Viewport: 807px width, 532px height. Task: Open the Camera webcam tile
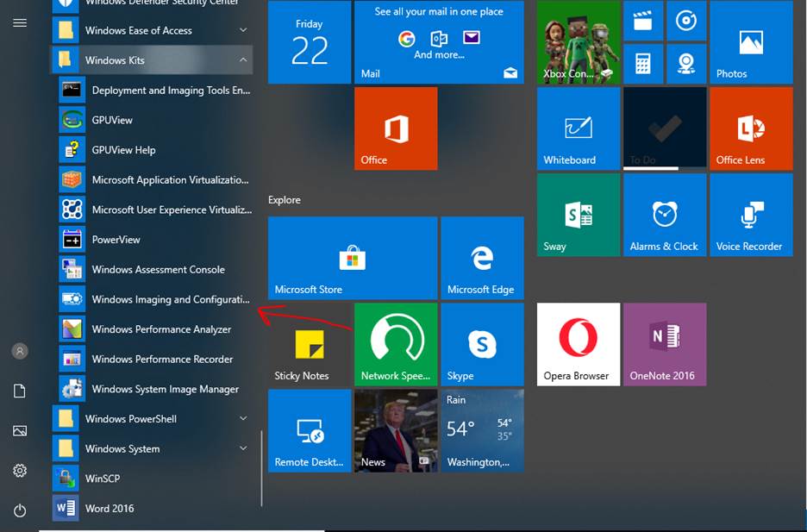pos(686,64)
